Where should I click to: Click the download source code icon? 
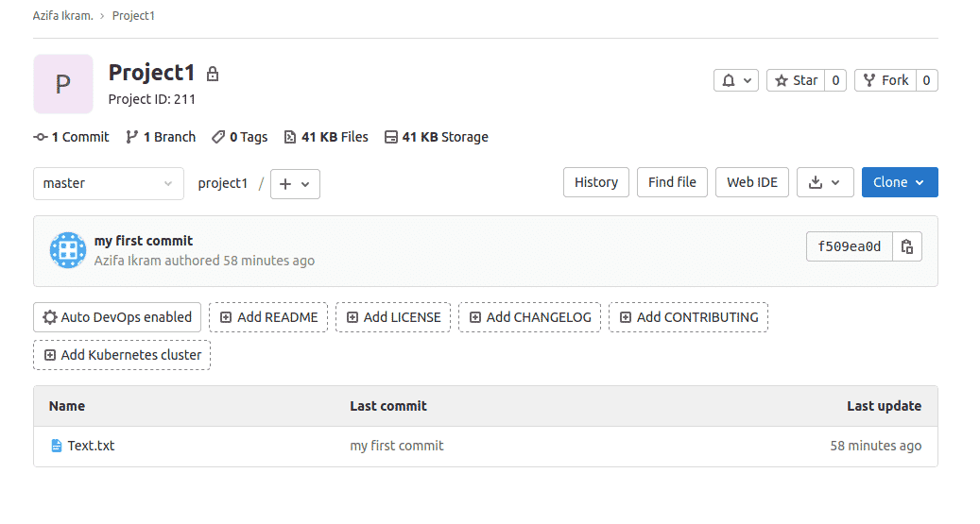tap(815, 182)
